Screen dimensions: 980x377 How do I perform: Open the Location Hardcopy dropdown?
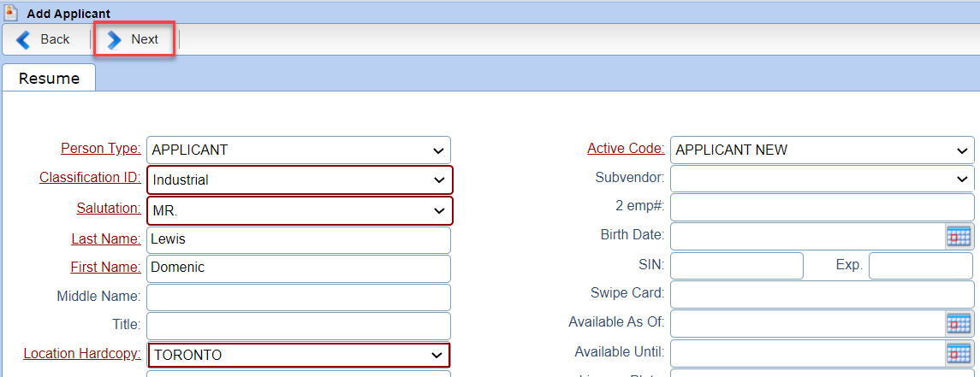pyautogui.click(x=299, y=355)
